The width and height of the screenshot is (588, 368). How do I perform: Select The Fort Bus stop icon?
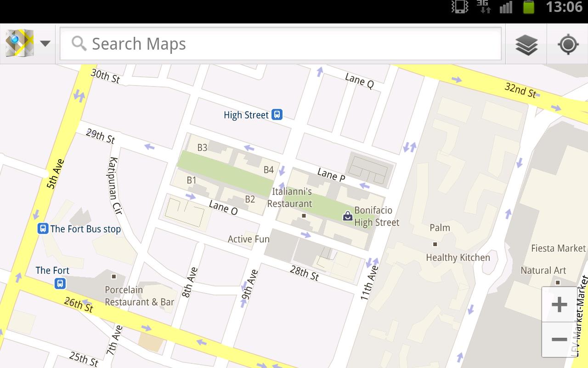click(43, 229)
